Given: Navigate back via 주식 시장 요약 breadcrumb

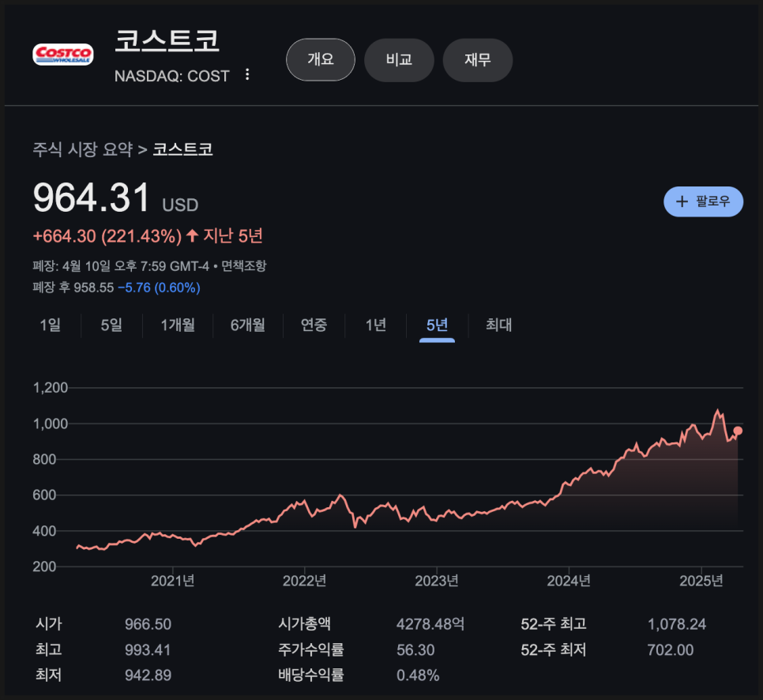Looking at the screenshot, I should 83,149.
